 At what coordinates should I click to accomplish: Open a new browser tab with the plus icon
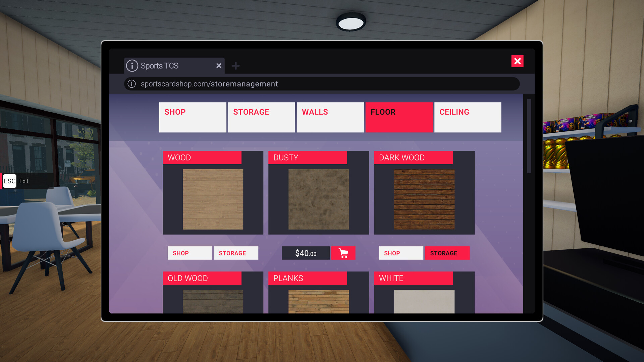pos(235,66)
